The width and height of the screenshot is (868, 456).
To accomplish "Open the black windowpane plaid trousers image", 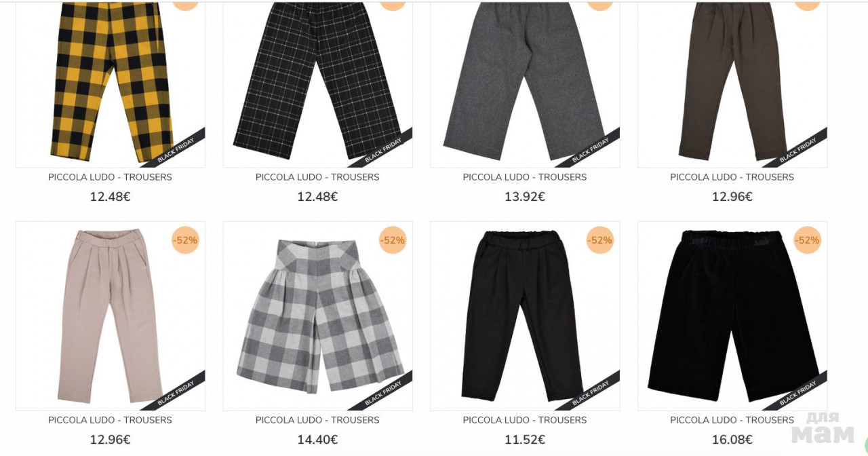I will (x=318, y=85).
